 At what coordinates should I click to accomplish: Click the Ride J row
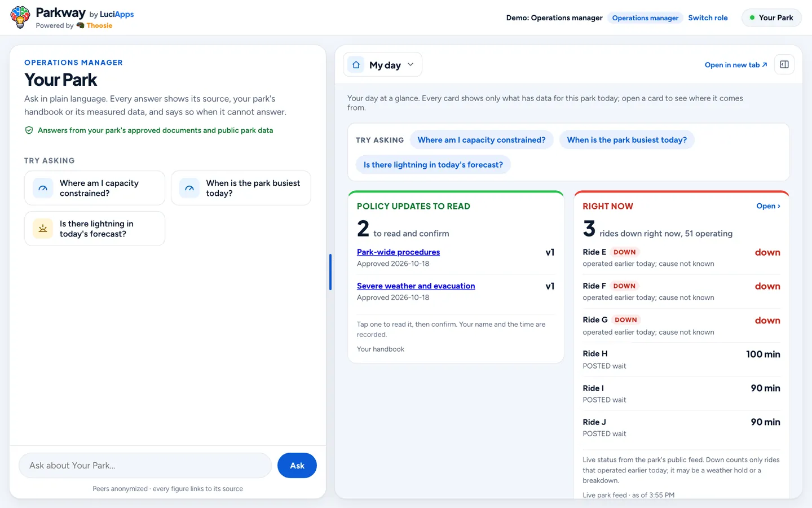681,427
